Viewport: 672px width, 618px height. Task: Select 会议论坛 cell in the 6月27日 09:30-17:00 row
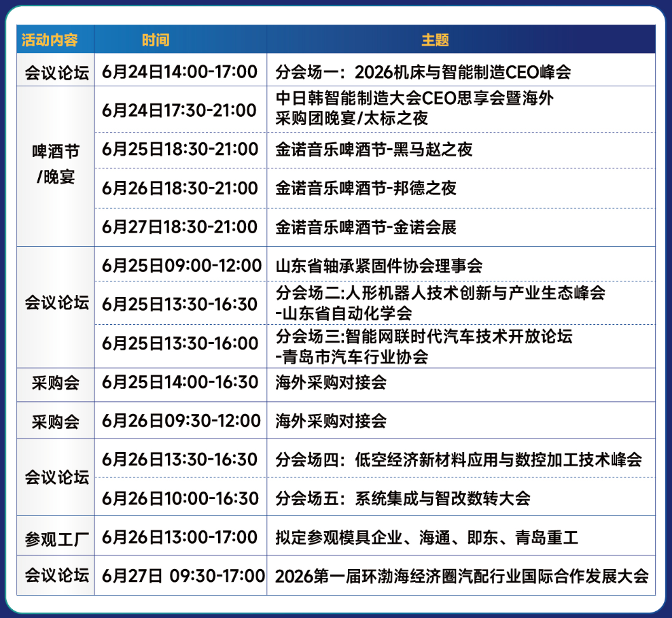(55, 575)
